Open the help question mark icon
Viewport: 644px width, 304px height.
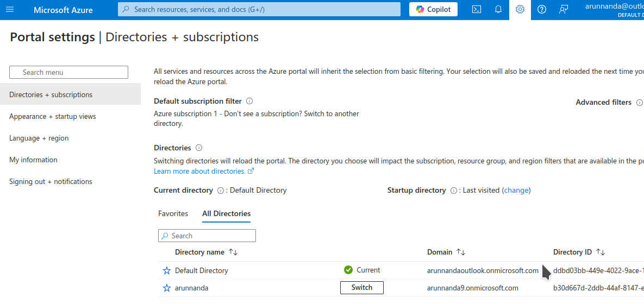click(542, 10)
